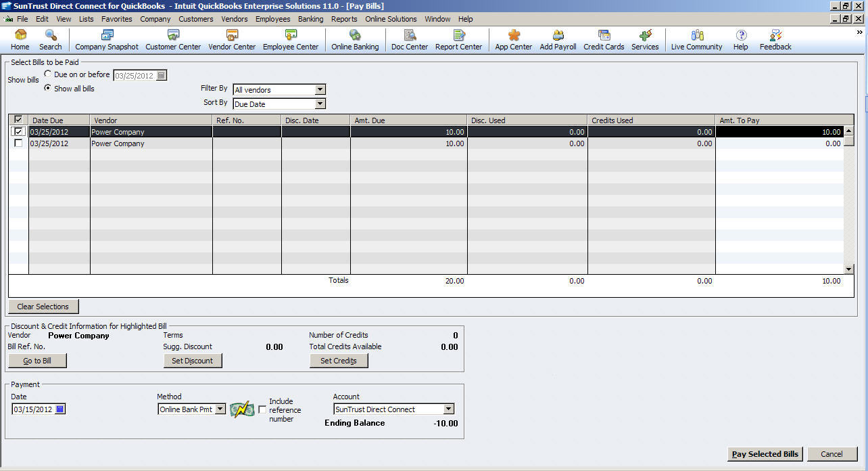This screenshot has width=868, height=471.
Task: Click the bills table vertical scrollbar up arrow
Action: coord(849,131)
